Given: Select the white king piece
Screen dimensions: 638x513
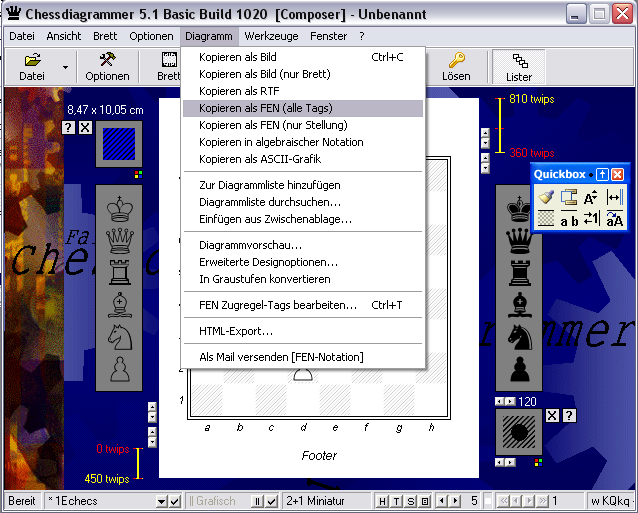Looking at the screenshot, I should click(x=120, y=209).
